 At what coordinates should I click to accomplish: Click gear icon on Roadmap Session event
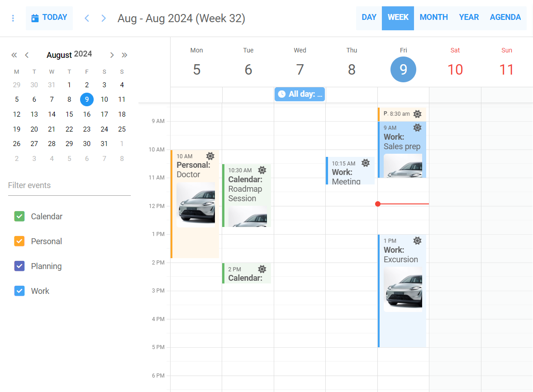(262, 170)
